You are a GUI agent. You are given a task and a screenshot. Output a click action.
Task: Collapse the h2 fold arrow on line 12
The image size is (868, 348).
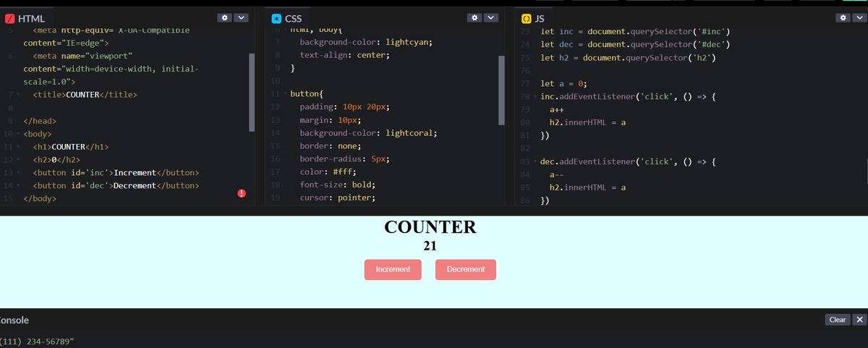pos(17,160)
